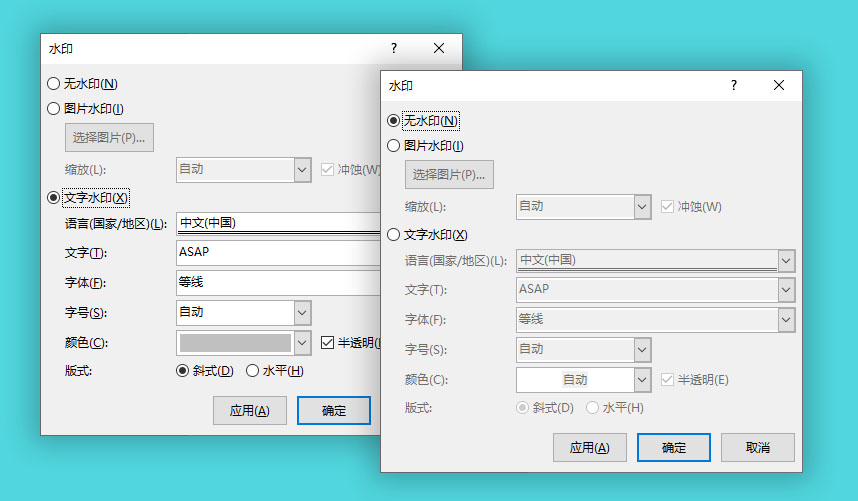
Task: Select 无水印(N) radio in front dialog
Action: (393, 121)
